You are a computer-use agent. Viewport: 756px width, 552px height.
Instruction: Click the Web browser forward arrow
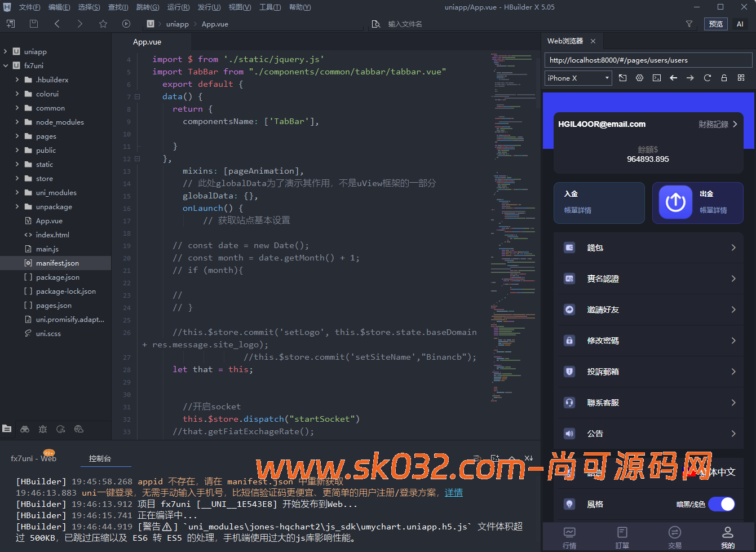click(x=690, y=78)
